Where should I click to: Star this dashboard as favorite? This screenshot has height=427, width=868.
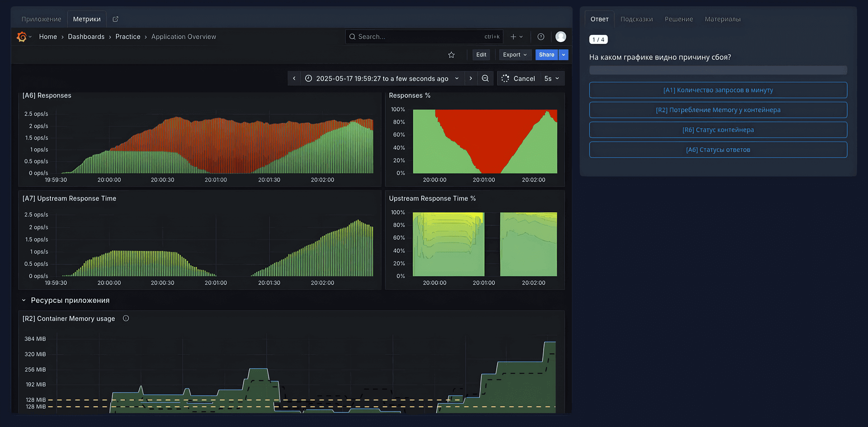click(451, 55)
